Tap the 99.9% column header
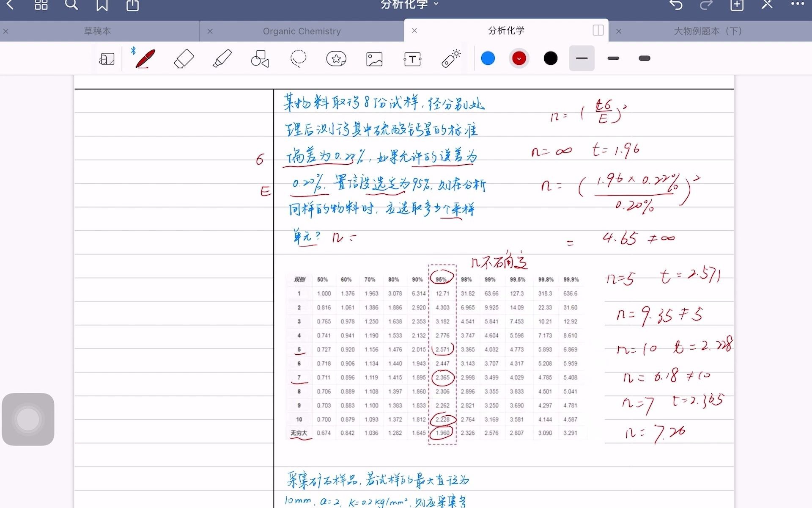This screenshot has width=812, height=508. click(x=571, y=280)
